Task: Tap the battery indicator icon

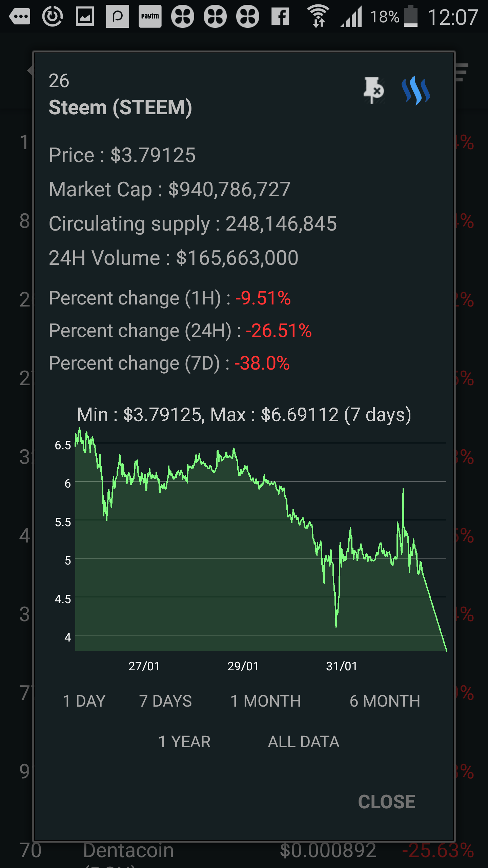Action: (x=410, y=16)
